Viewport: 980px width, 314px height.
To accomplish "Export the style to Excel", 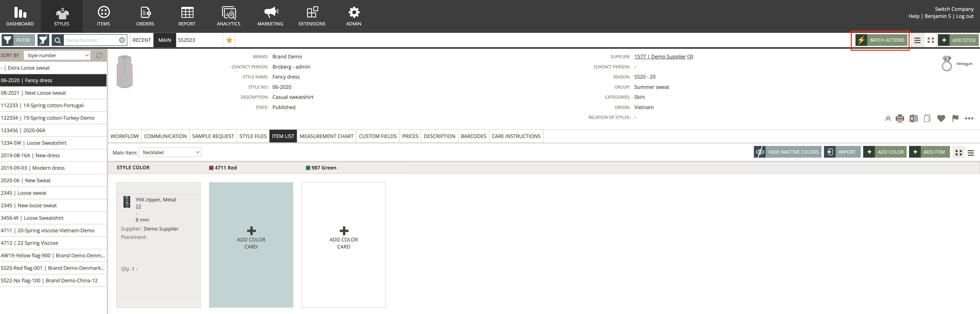I will [913, 118].
